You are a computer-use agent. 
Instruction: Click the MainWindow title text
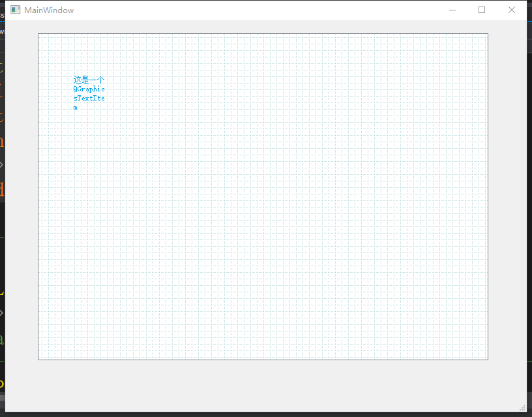48,10
